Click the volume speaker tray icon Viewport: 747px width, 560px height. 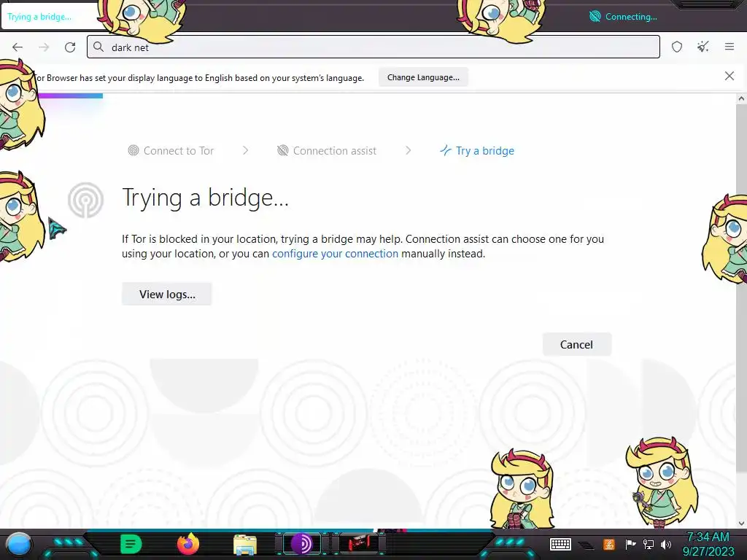pyautogui.click(x=666, y=544)
